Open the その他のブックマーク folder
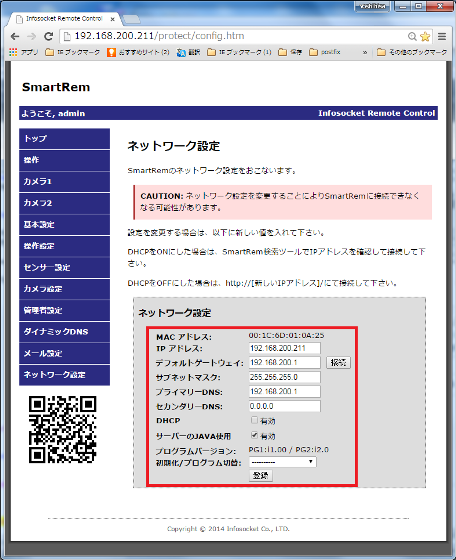The width and height of the screenshot is (456, 560). 412,52
